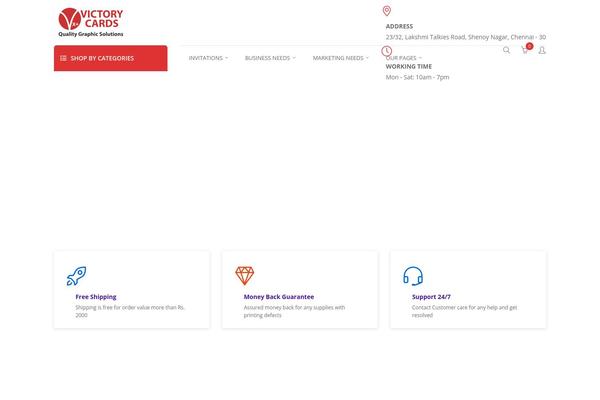Click the Quality Graphic Solutions tagline
The image size is (600, 400).
coord(91,34)
